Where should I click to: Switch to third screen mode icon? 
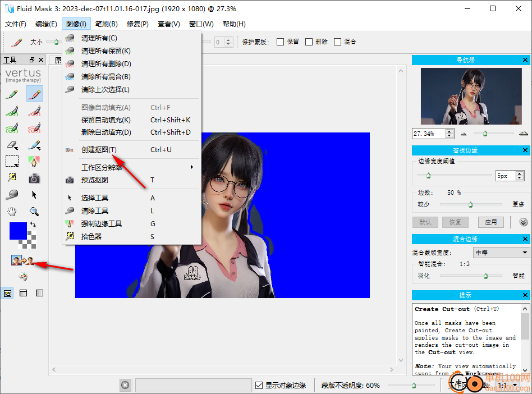tap(39, 293)
